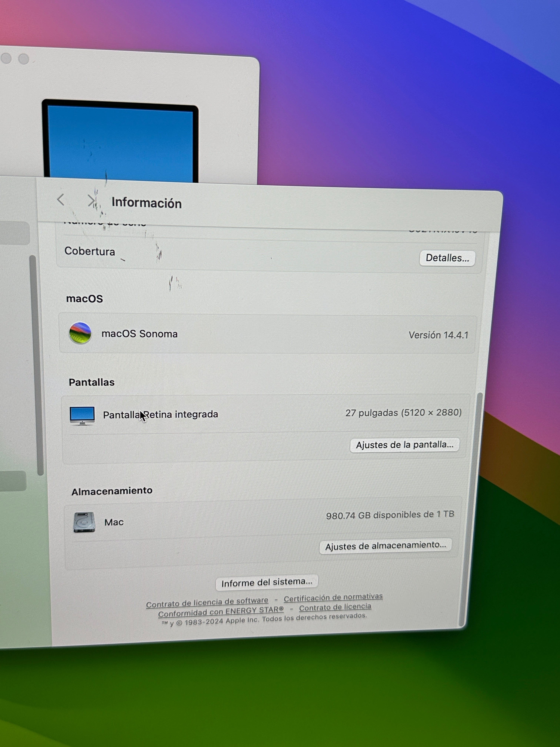Image resolution: width=560 pixels, height=747 pixels.
Task: Select '980.74 GB disponibles de 1 TB'
Action: [390, 515]
